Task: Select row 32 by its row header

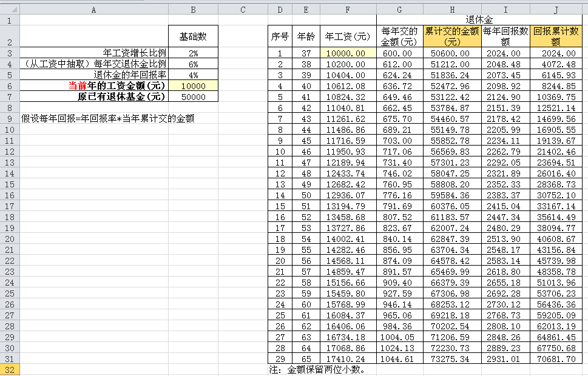Action: 10,369
